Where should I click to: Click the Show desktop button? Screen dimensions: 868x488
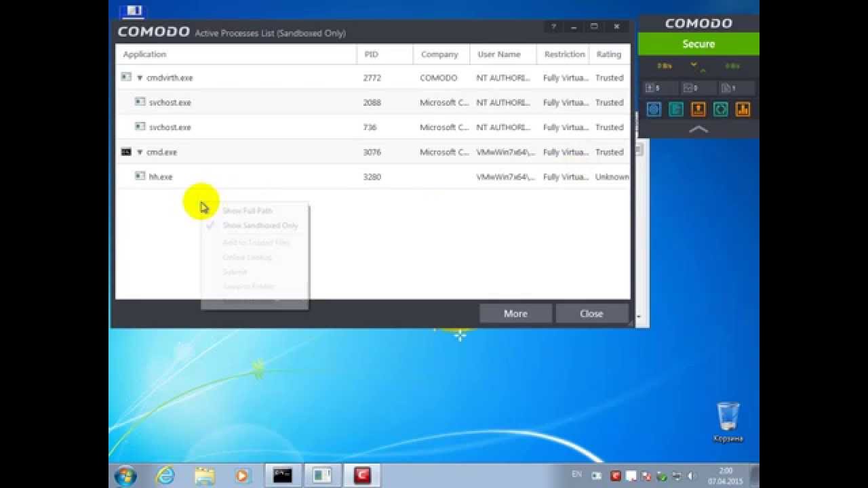755,476
